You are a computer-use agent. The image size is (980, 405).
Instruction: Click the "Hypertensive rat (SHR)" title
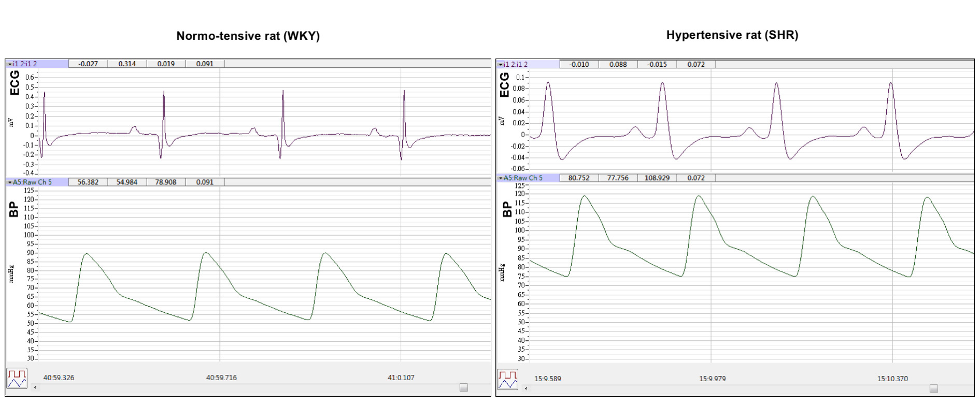point(732,35)
